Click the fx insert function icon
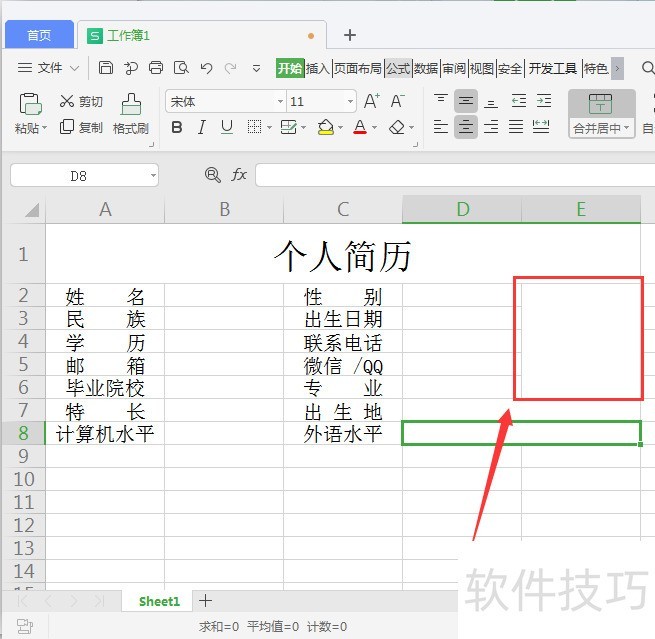This screenshot has height=639, width=655. (239, 175)
